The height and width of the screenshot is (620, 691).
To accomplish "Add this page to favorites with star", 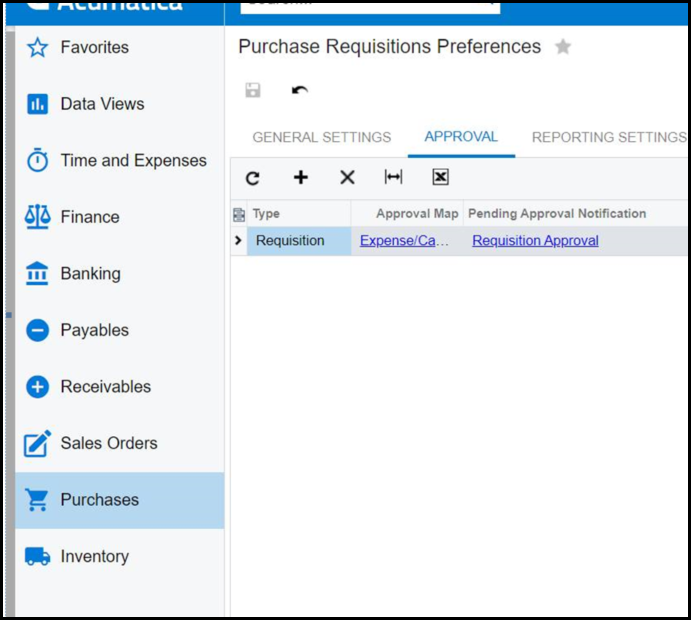I will pyautogui.click(x=563, y=47).
